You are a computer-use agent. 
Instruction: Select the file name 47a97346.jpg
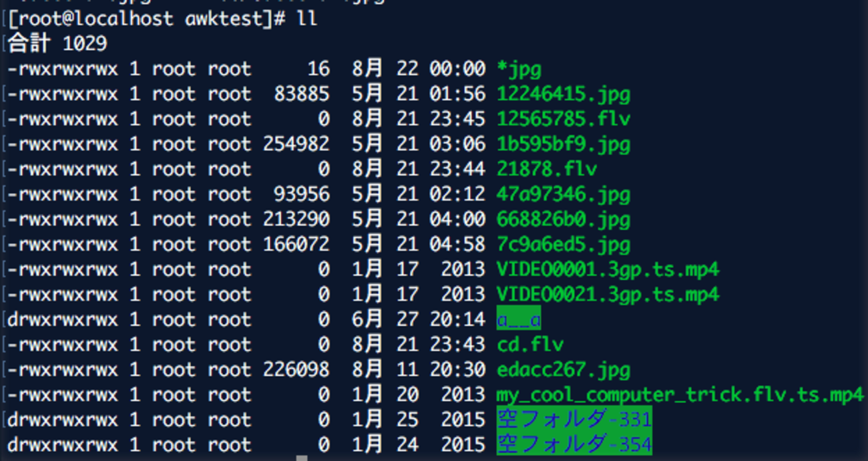[x=564, y=194]
